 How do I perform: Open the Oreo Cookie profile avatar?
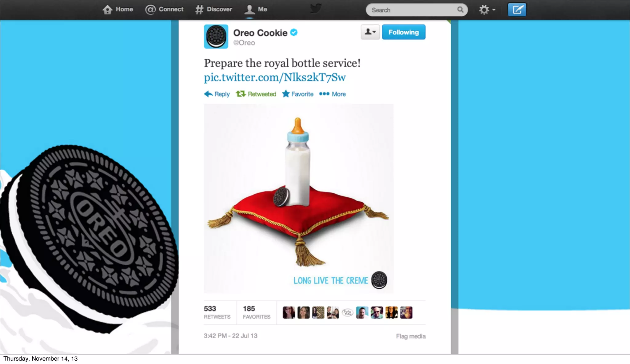pyautogui.click(x=216, y=37)
